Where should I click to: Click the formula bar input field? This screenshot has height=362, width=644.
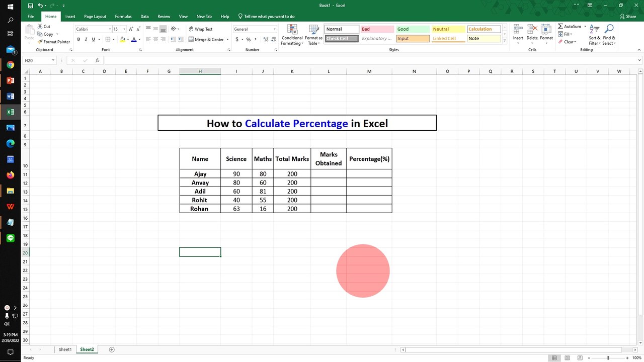click(372, 60)
